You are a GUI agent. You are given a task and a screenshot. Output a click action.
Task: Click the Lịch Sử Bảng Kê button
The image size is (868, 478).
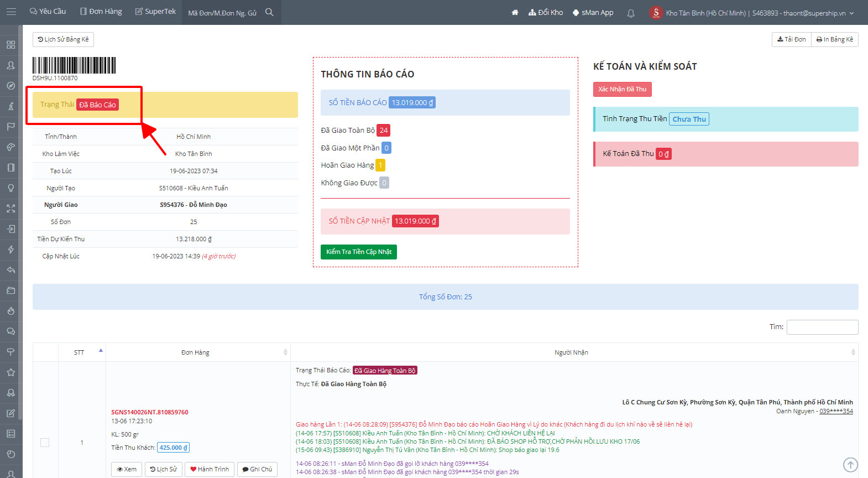[63, 39]
